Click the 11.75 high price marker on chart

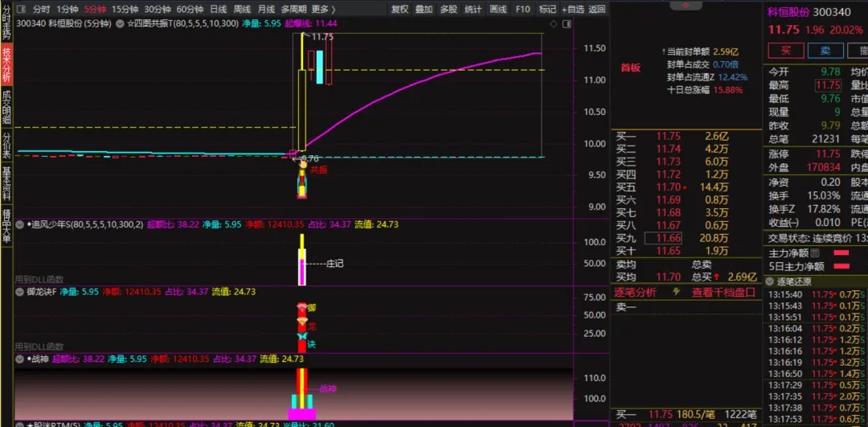click(322, 36)
